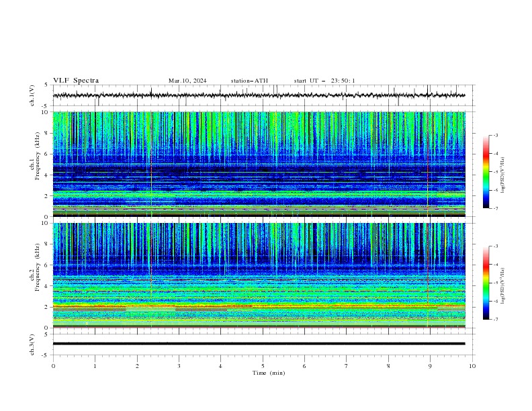532x411 pixels.
Task: Click the "VLF Spectra" plot title
Action: coord(76,81)
